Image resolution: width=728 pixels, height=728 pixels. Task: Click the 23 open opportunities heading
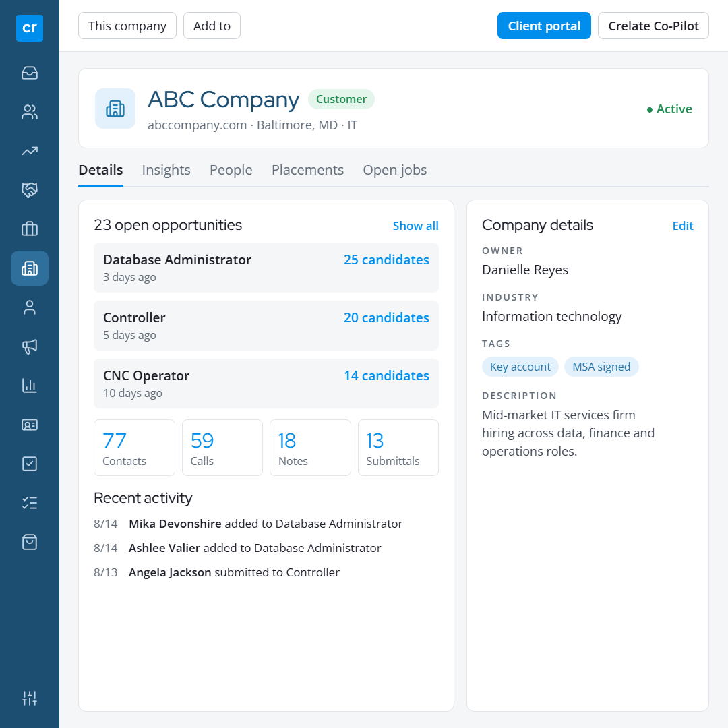click(168, 225)
